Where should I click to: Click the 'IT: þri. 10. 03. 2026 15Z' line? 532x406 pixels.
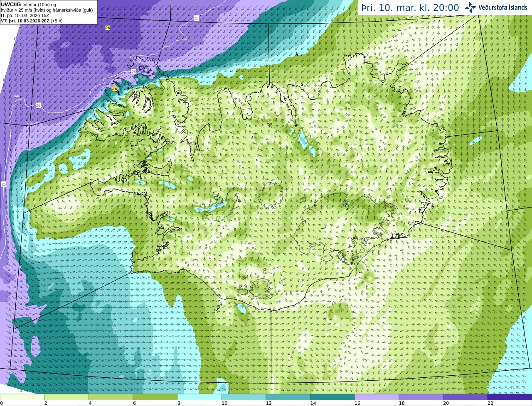(x=25, y=15)
